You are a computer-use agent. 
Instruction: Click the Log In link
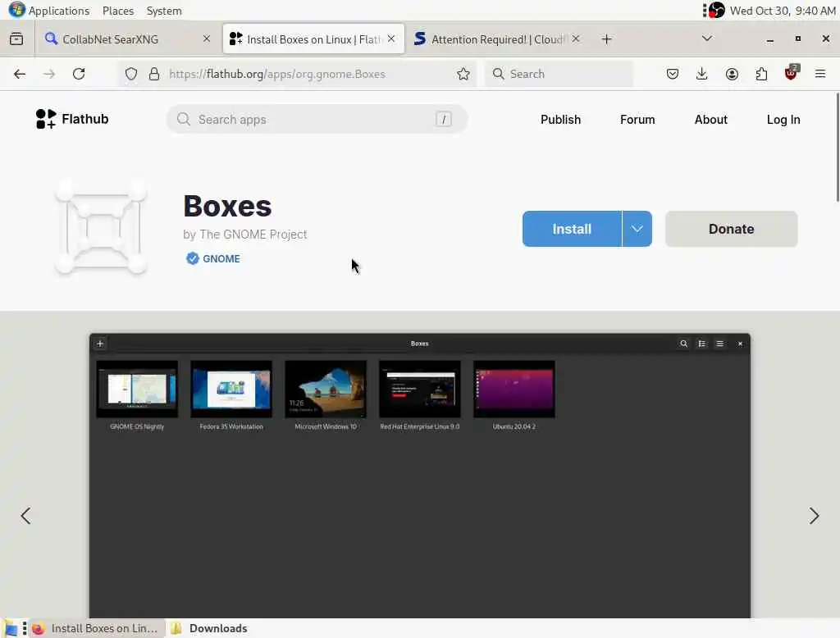click(783, 120)
